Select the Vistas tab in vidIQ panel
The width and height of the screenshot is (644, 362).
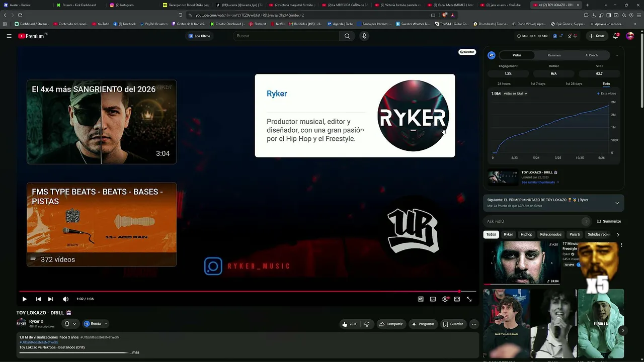tap(517, 55)
